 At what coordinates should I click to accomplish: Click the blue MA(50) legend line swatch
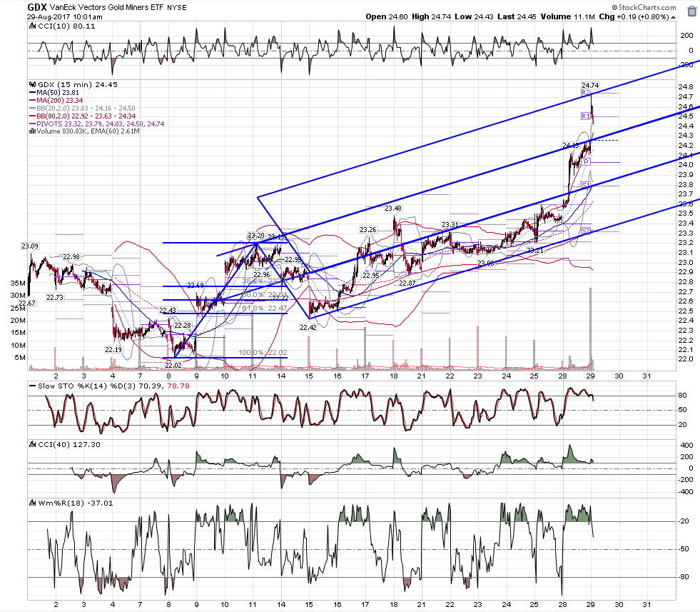[32, 93]
